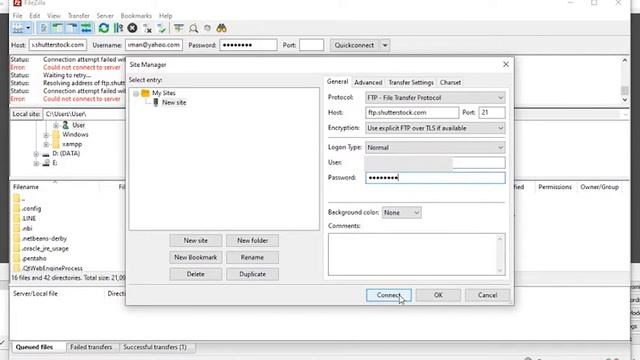Expand the E: drive node

coord(36,163)
